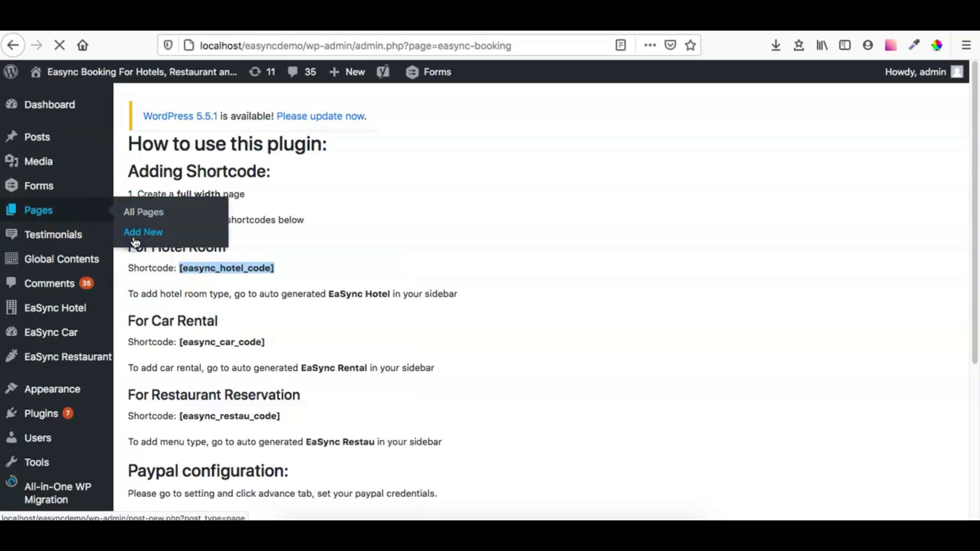Open EaSync Car settings
The height and width of the screenshot is (551, 980).
coord(50,332)
